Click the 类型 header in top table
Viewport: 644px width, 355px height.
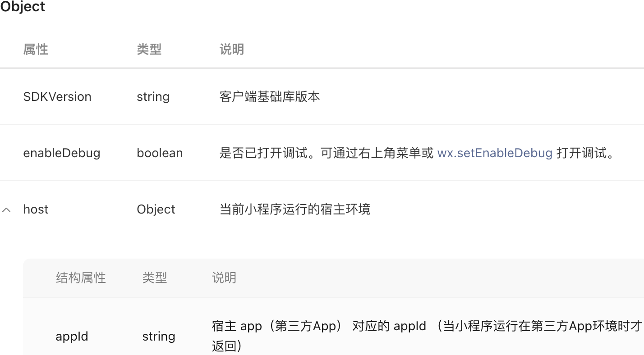click(149, 49)
